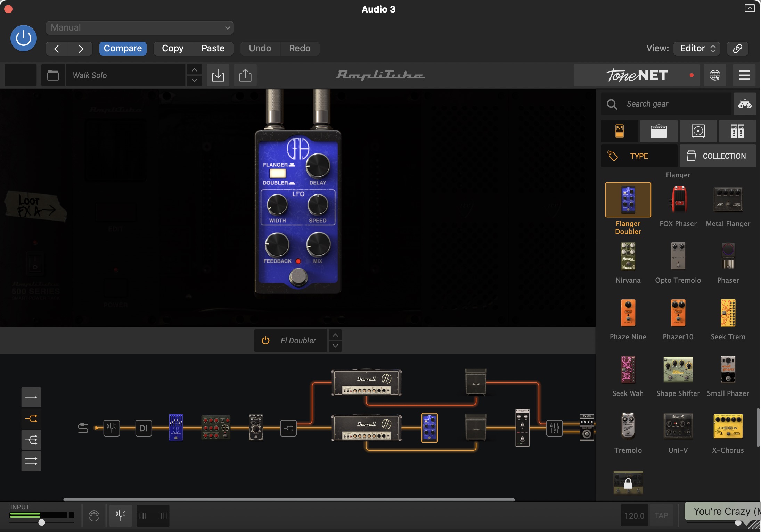The image size is (761, 532).
Task: Go to the next plugin setting
Action: (x=81, y=49)
